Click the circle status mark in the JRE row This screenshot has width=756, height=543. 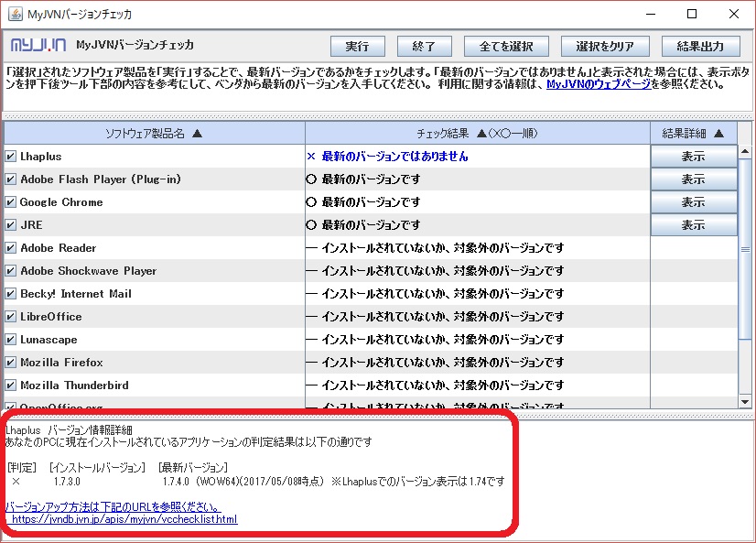311,225
